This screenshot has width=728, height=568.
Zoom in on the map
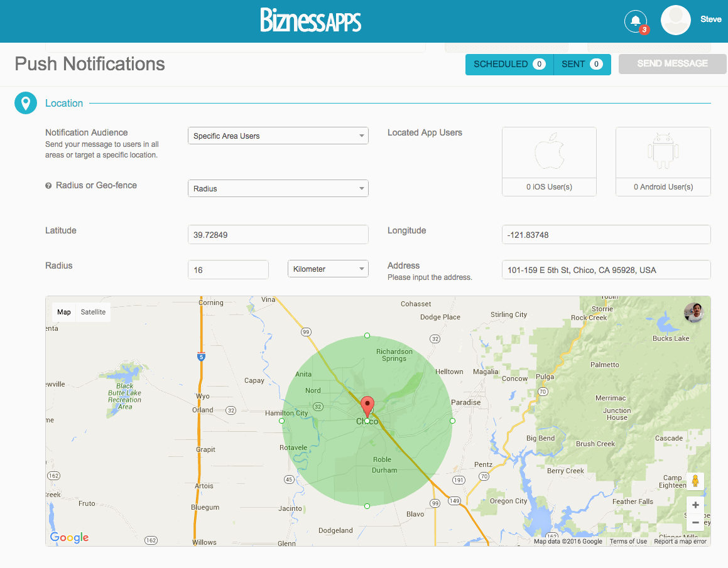tap(695, 505)
